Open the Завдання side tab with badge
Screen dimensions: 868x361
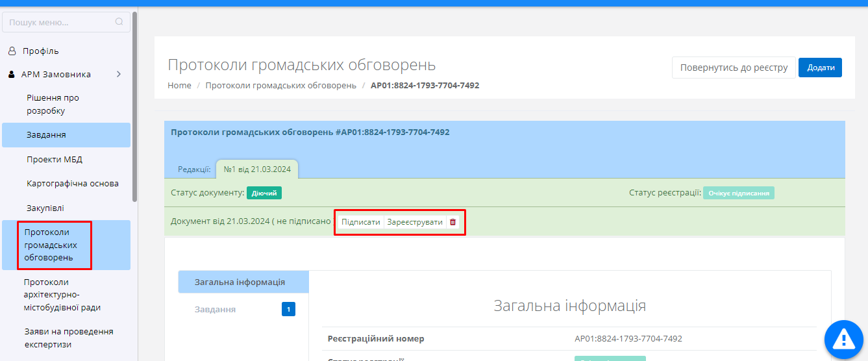[215, 309]
